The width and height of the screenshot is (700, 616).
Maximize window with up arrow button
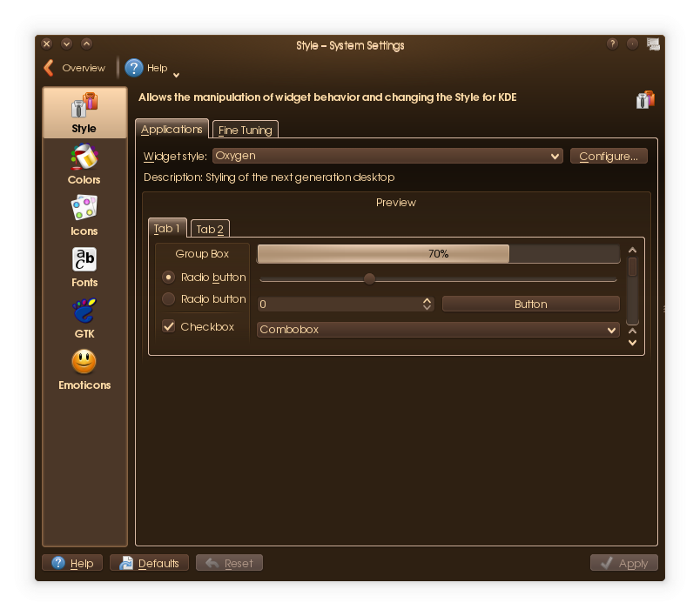(86, 44)
